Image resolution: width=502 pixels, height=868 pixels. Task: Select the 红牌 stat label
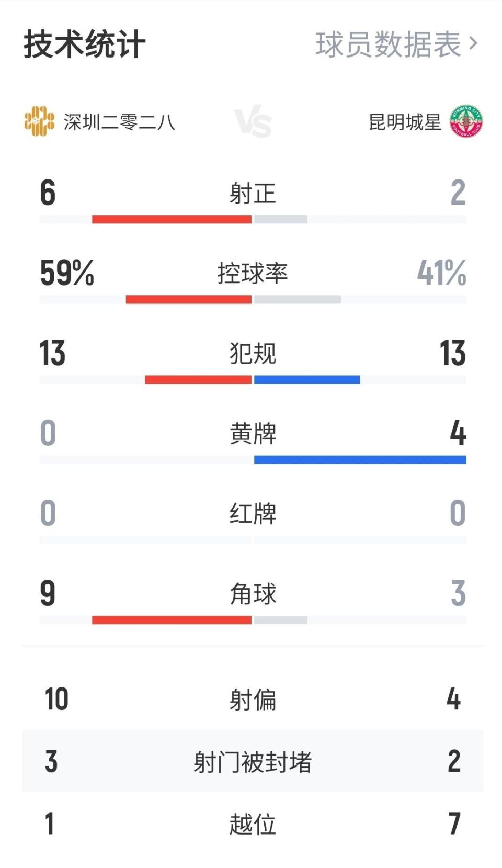(x=253, y=513)
